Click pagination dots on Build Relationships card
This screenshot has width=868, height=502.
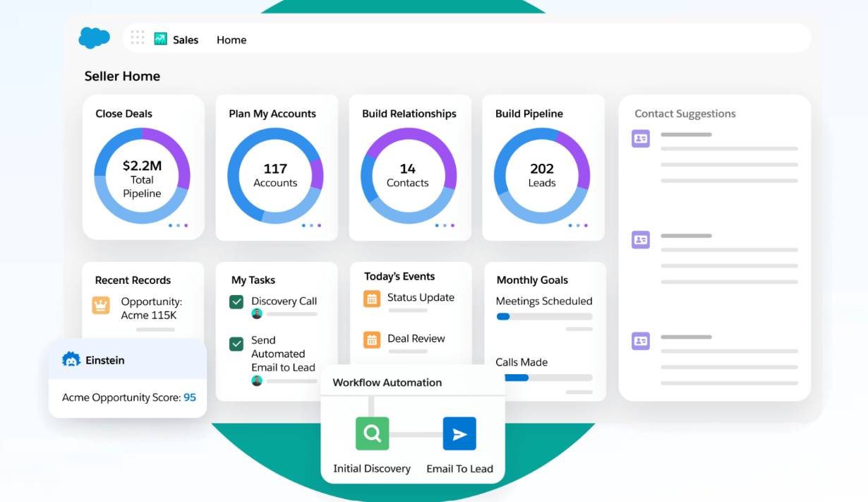click(445, 226)
